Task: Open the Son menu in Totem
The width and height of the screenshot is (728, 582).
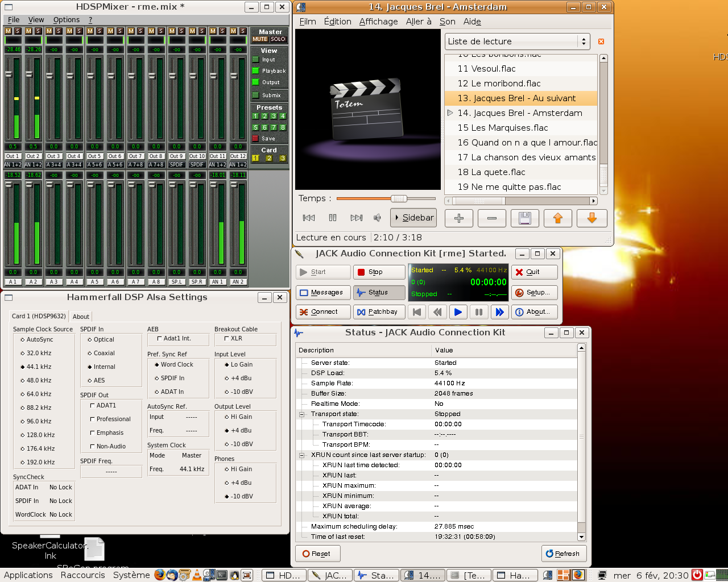Action: (447, 22)
